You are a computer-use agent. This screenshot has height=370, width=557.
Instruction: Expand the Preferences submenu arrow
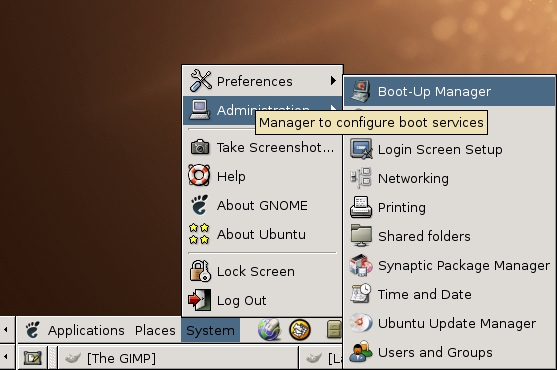tap(333, 81)
